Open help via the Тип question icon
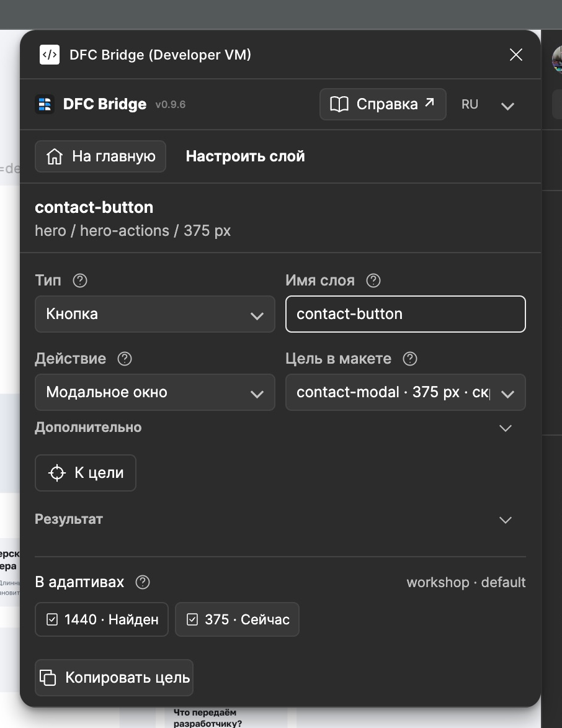 tap(80, 281)
